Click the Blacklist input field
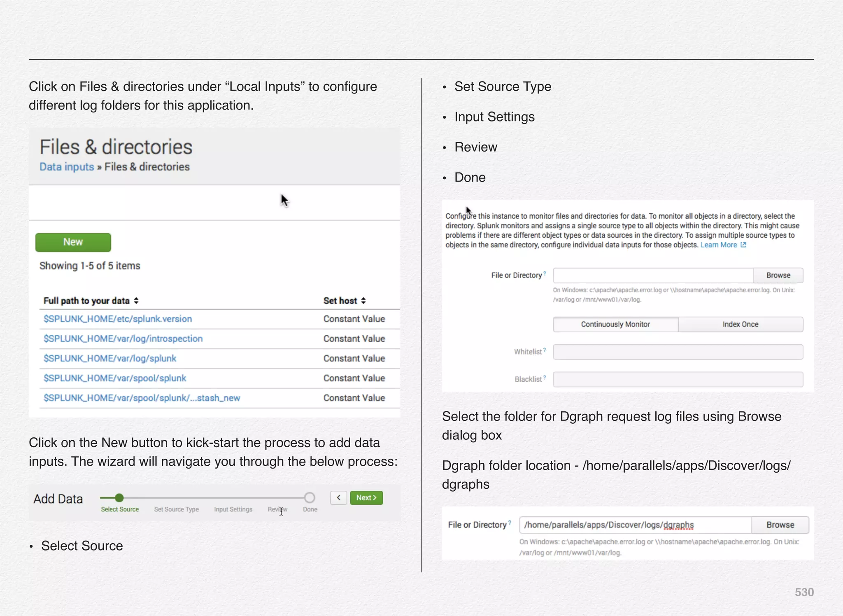 coord(678,379)
